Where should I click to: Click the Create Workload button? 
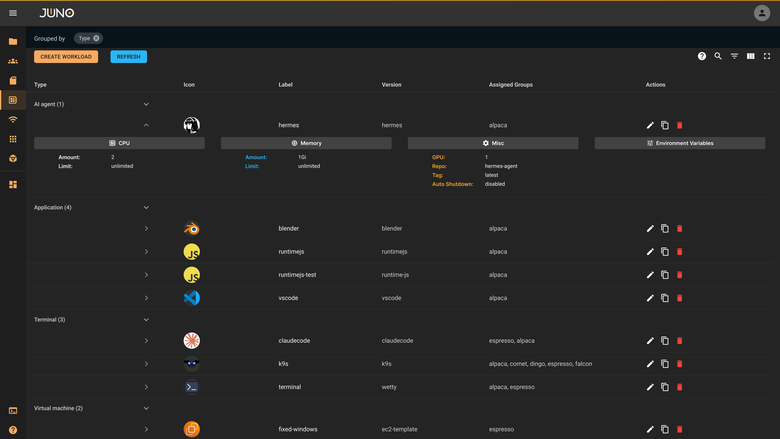66,57
